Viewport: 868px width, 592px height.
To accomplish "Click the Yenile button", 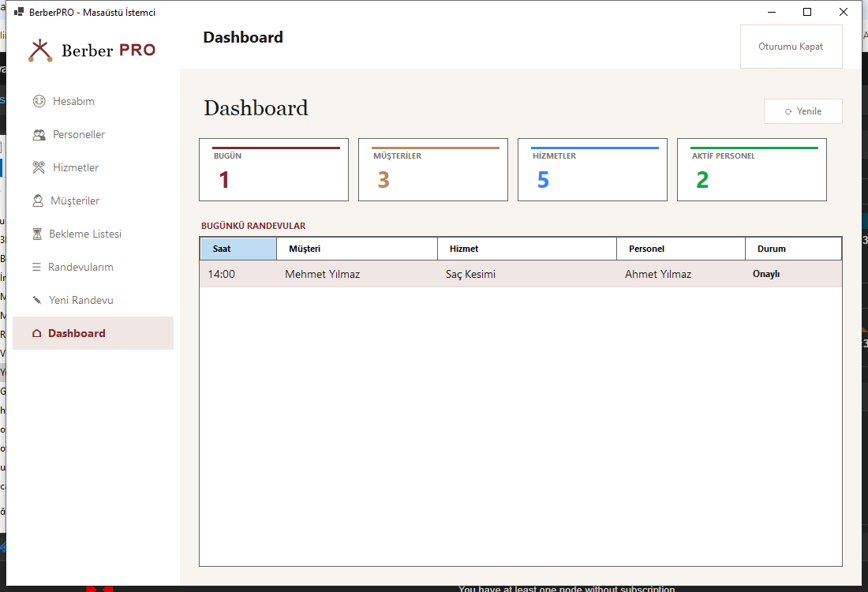I will 803,111.
